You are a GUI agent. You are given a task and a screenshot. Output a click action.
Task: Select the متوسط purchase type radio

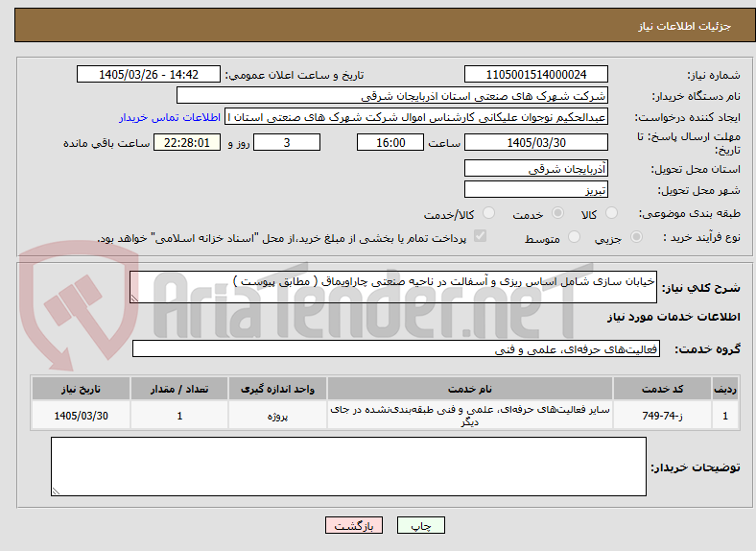pyautogui.click(x=574, y=236)
